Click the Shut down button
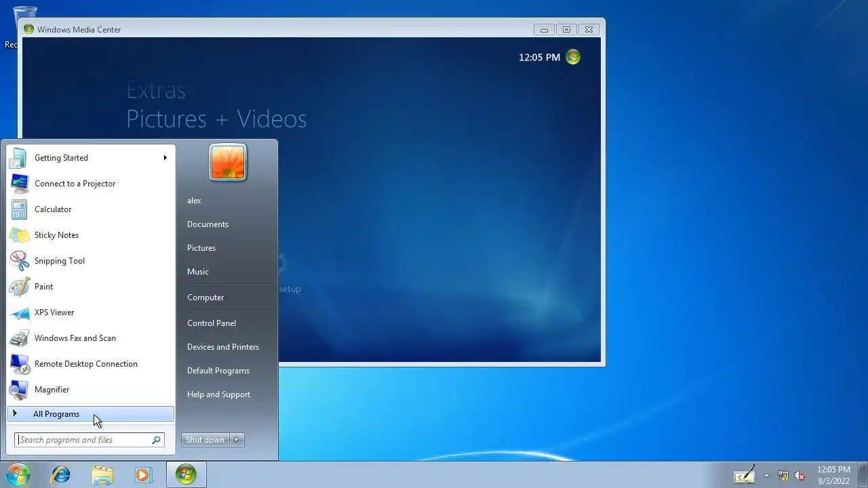The width and height of the screenshot is (868, 488). [205, 440]
